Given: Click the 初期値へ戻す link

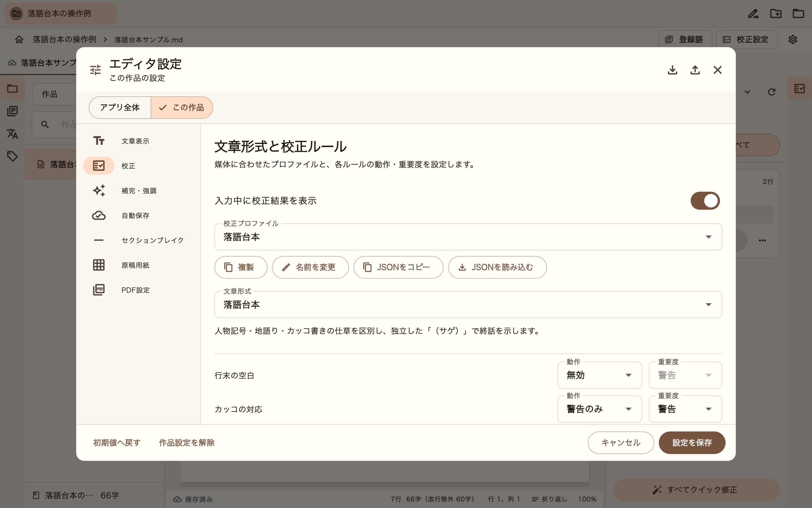Looking at the screenshot, I should (x=117, y=443).
